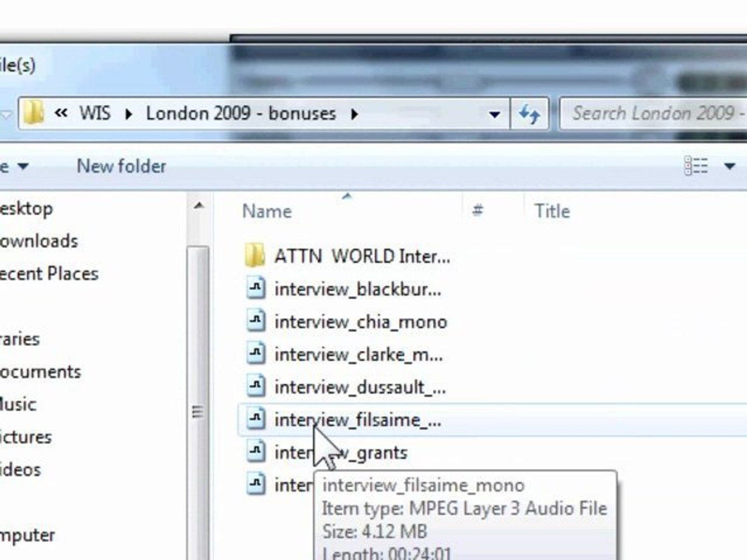Select Videos in the navigation pane
Viewport: 747px width, 560px height.
pos(20,470)
